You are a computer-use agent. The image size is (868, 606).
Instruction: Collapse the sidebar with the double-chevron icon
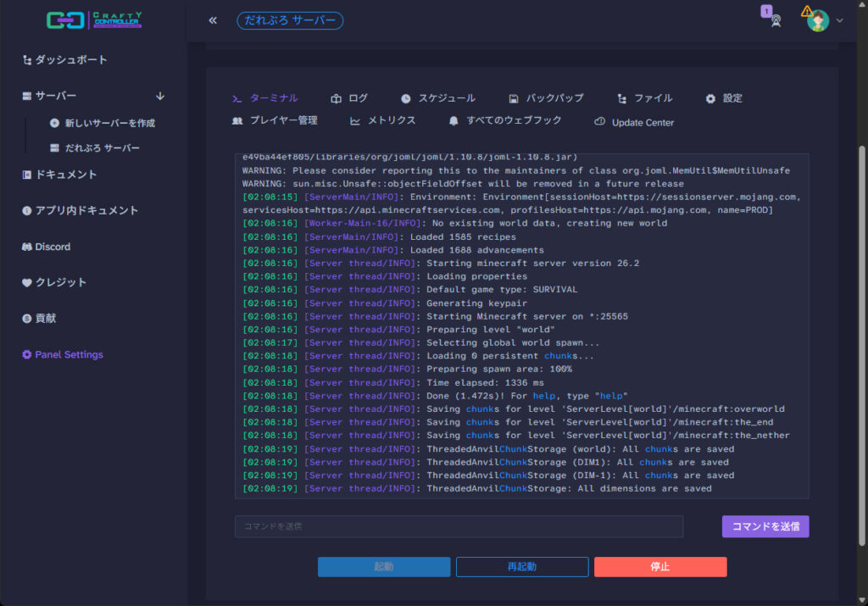pos(213,20)
